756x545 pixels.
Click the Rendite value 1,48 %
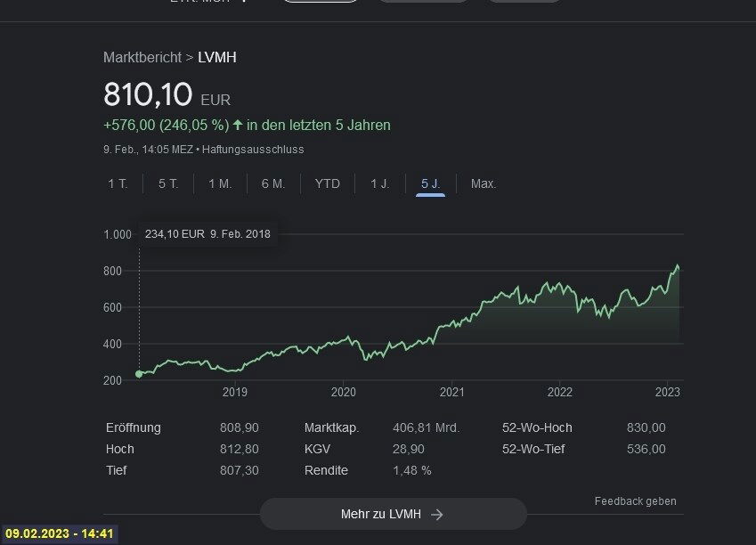[411, 470]
